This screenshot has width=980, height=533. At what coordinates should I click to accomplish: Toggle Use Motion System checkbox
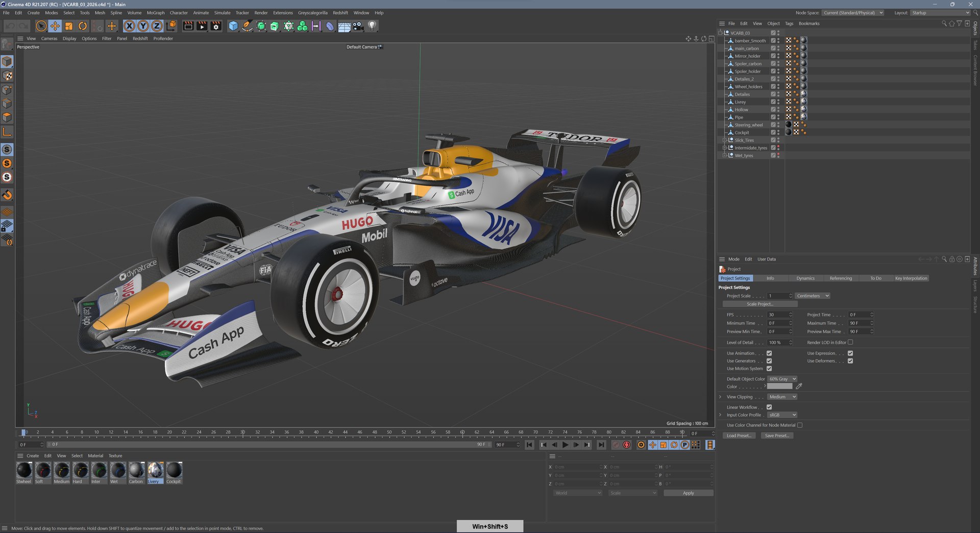click(x=769, y=368)
